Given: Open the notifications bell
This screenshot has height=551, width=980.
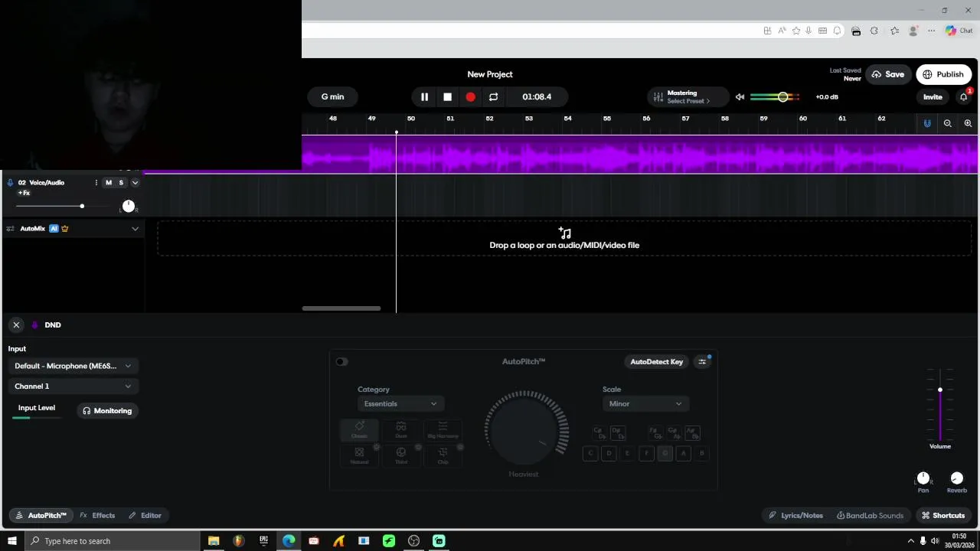Looking at the screenshot, I should coord(964,97).
